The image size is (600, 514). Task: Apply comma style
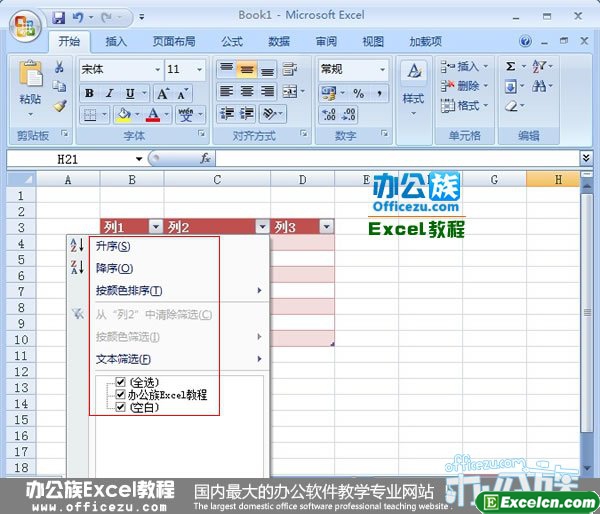click(x=379, y=93)
